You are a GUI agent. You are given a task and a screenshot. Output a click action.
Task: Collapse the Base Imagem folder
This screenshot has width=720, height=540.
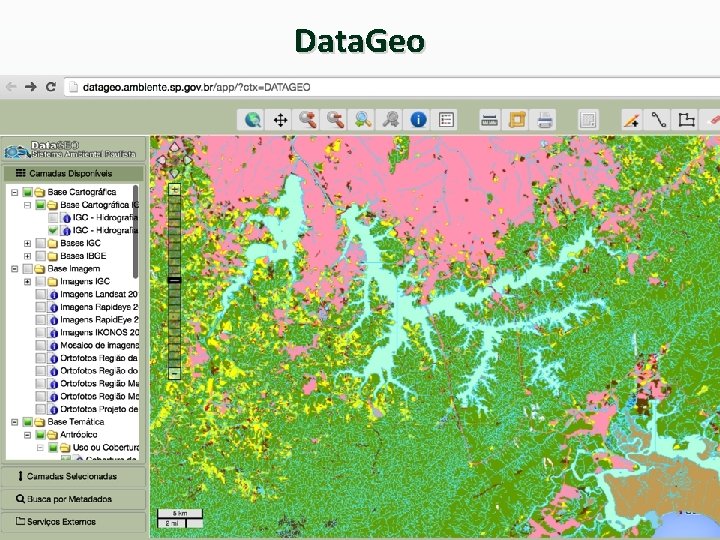[x=15, y=269]
